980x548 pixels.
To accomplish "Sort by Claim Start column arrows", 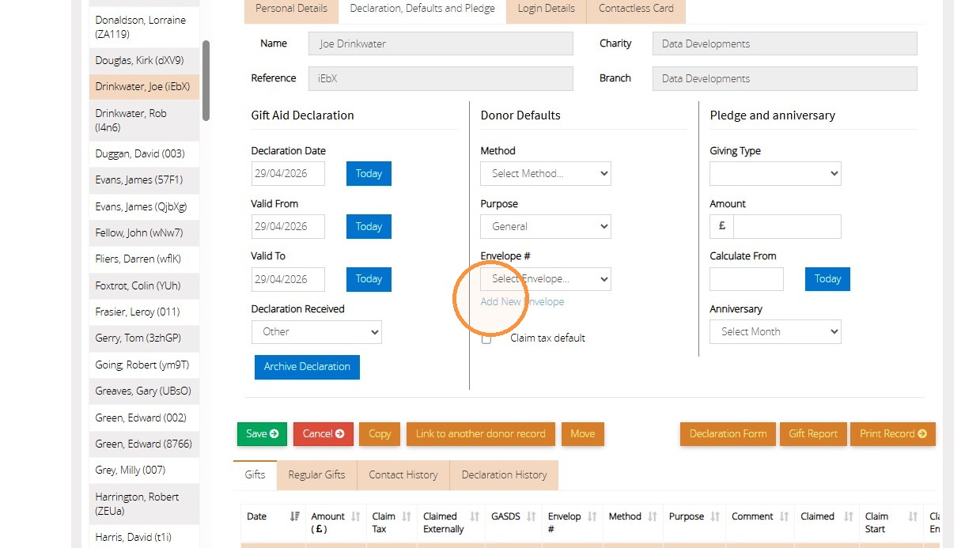I will (913, 516).
